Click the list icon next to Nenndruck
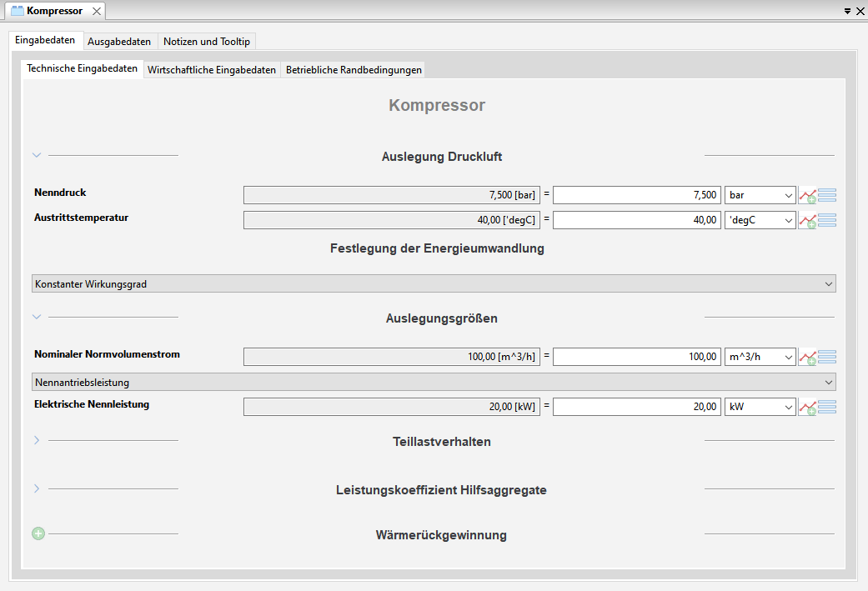Screen dimensions: 868x591 (x=827, y=196)
